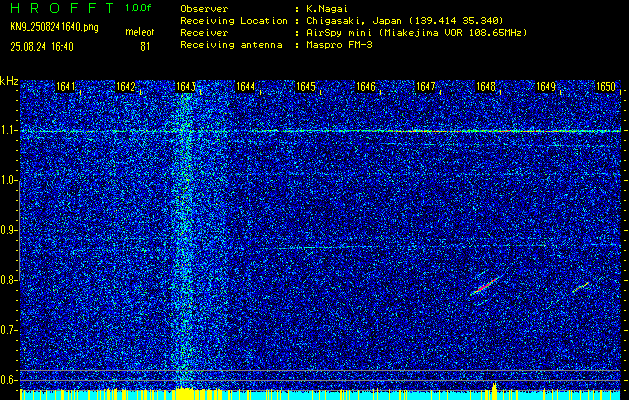Click the 0.7 frequency axis label
Screen dimensions: 629x400
[x=9, y=330]
